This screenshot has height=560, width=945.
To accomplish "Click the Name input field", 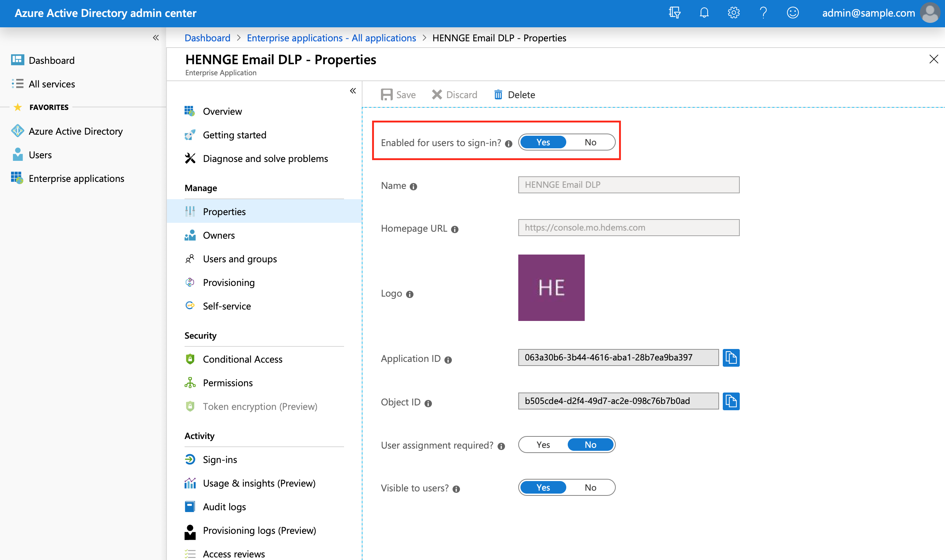I will [x=629, y=184].
